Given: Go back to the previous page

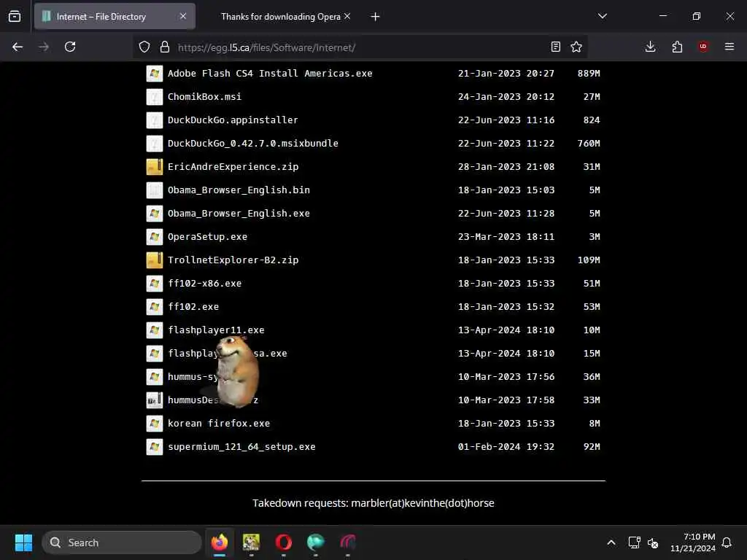Looking at the screenshot, I should (x=18, y=47).
